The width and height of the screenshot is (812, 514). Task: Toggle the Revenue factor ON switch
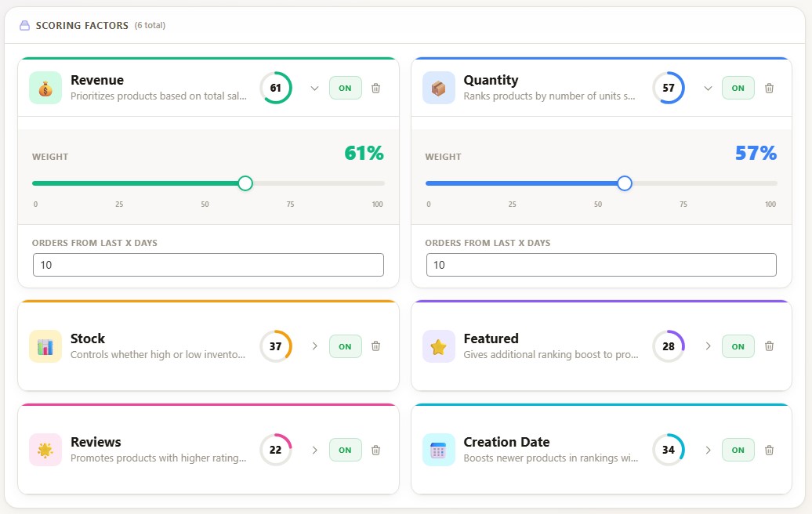pyautogui.click(x=345, y=88)
